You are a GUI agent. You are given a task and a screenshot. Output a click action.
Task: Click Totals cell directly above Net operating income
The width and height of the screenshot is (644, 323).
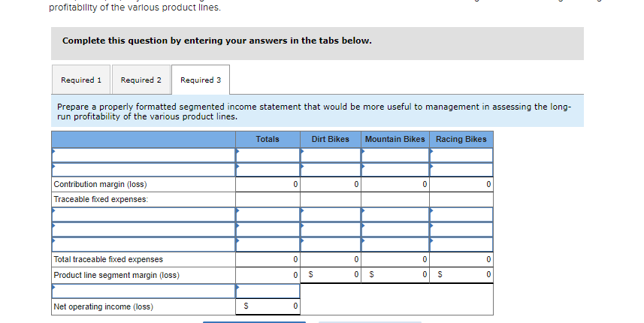click(268, 291)
